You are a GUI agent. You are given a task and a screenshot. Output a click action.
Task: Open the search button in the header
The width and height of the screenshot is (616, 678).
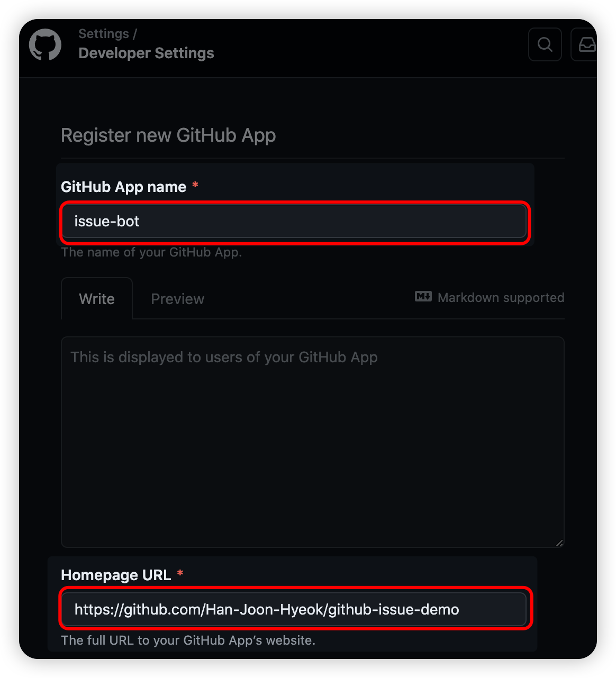(x=545, y=44)
